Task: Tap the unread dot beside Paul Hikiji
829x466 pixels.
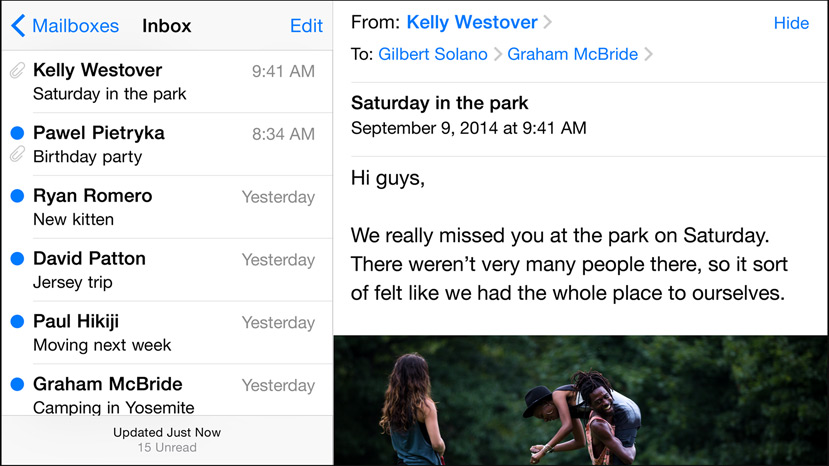Action: [17, 322]
